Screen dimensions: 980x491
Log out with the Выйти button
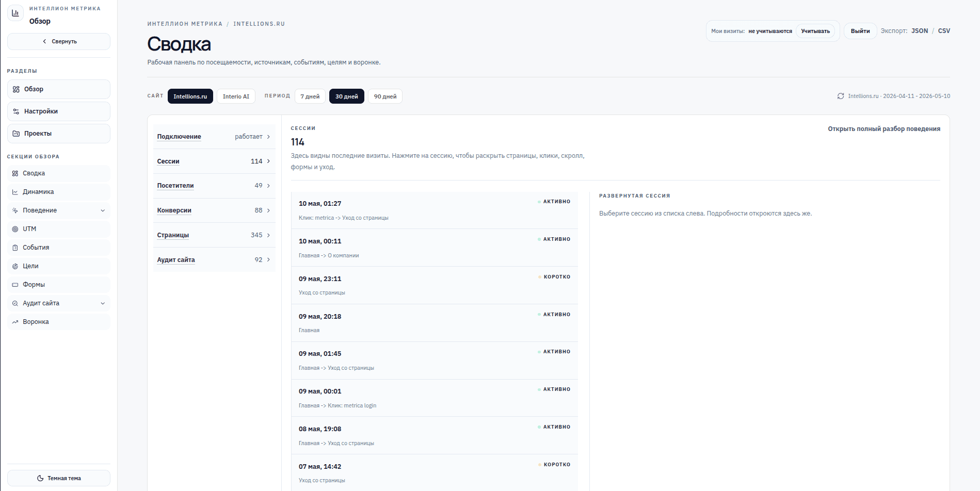click(x=860, y=31)
